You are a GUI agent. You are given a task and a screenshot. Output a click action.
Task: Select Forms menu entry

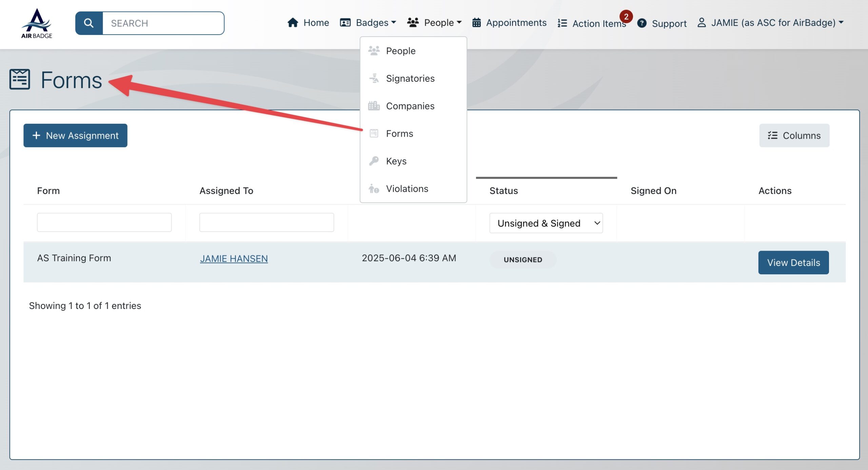coord(399,134)
